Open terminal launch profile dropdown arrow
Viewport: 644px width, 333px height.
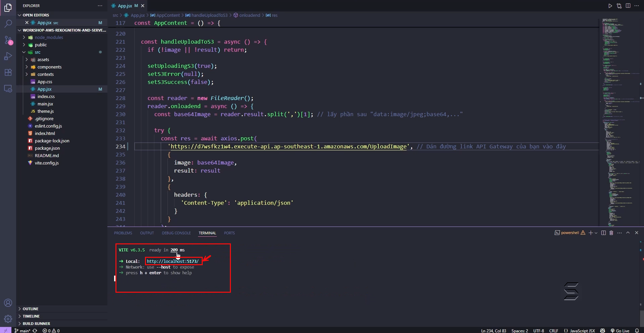596,233
